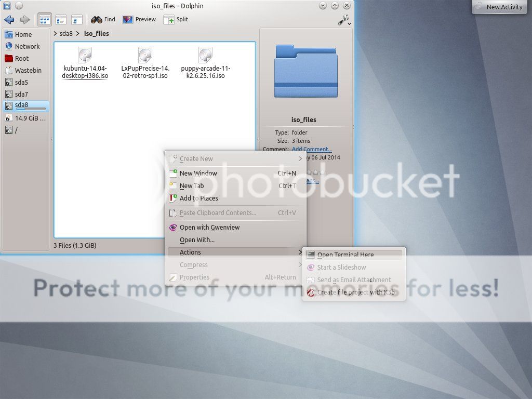
Task: Click the sda8 capacity bar
Action: point(31,109)
